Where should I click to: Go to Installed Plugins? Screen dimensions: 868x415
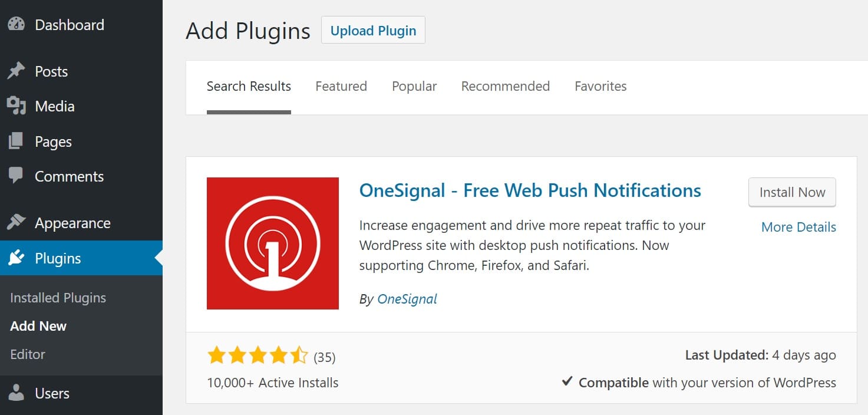pos(58,298)
